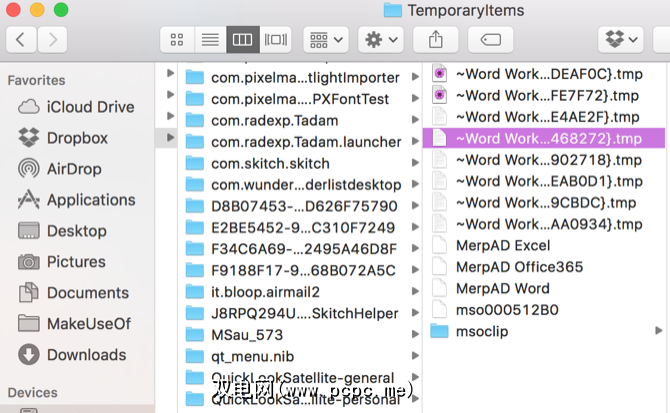670x413 pixels.
Task: Open Pictures in the sidebar
Action: (62, 261)
